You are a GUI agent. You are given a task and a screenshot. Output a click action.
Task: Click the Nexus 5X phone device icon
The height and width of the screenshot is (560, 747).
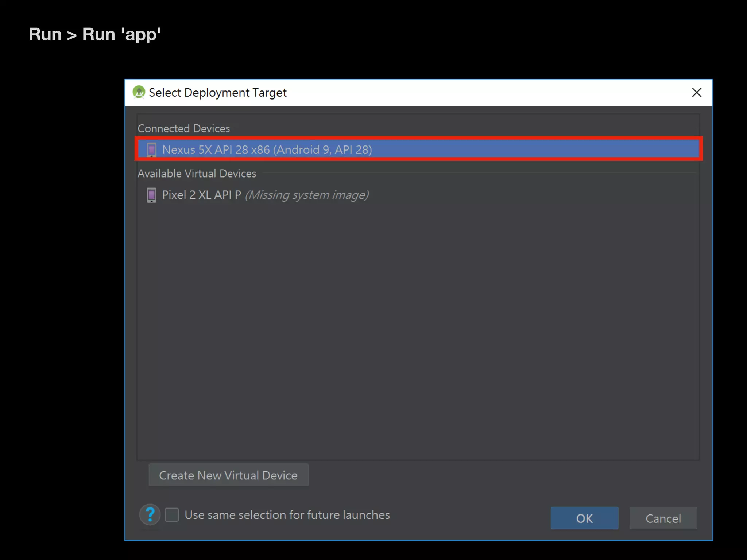(x=151, y=149)
